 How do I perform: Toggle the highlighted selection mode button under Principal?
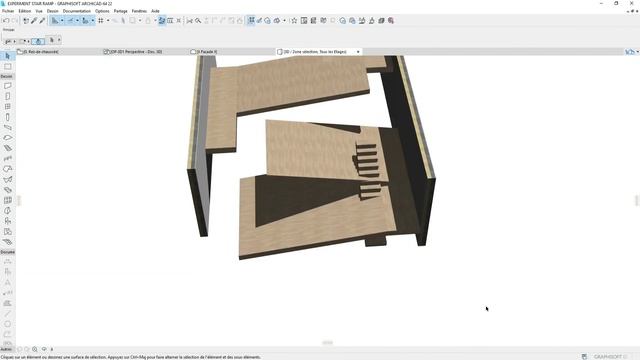pyautogui.click(x=38, y=41)
